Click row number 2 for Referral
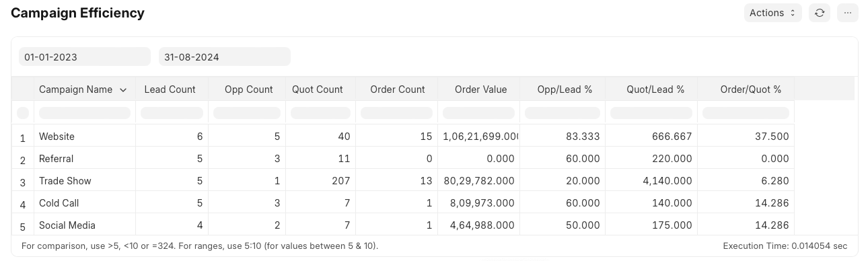 click(x=23, y=160)
